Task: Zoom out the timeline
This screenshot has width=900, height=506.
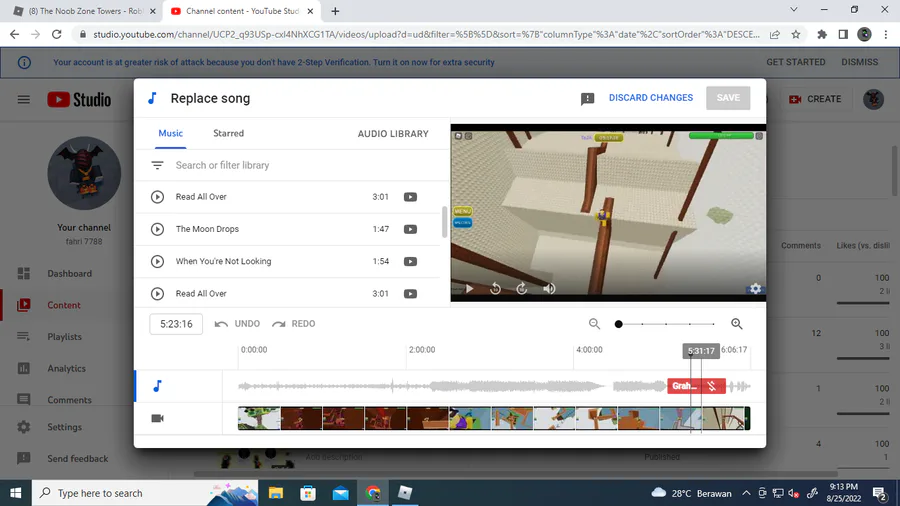Action: coord(594,324)
